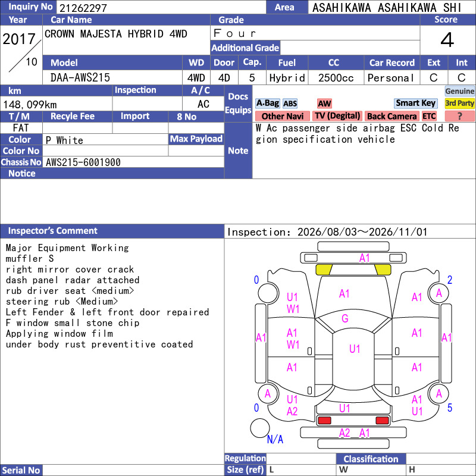Click the Smart Key equipment badge

(x=415, y=103)
